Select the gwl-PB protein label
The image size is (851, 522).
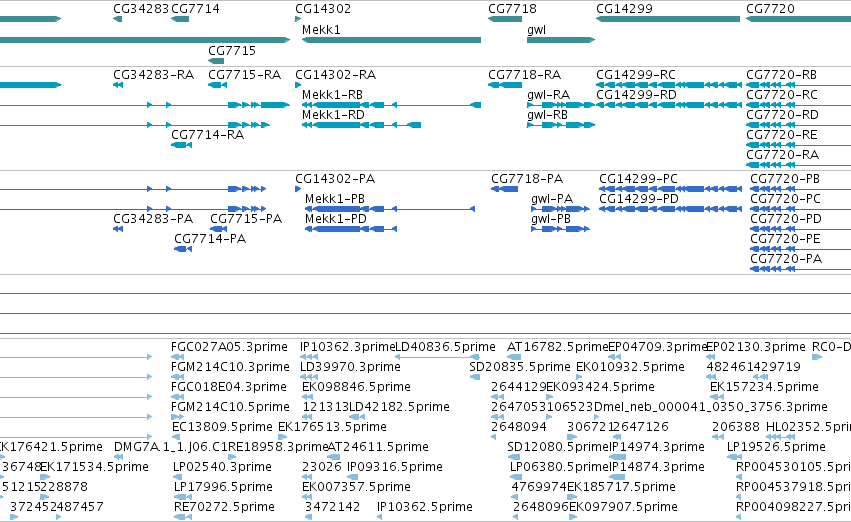click(551, 219)
